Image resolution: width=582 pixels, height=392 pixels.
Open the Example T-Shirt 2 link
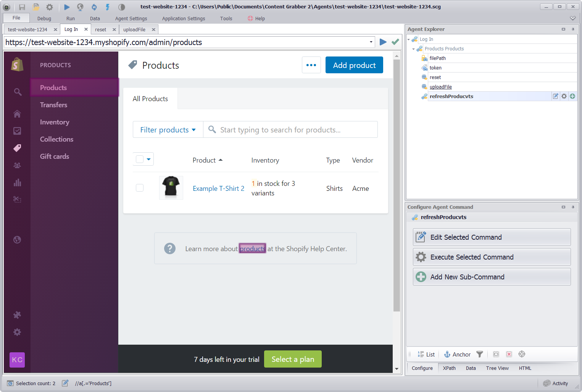tap(218, 189)
